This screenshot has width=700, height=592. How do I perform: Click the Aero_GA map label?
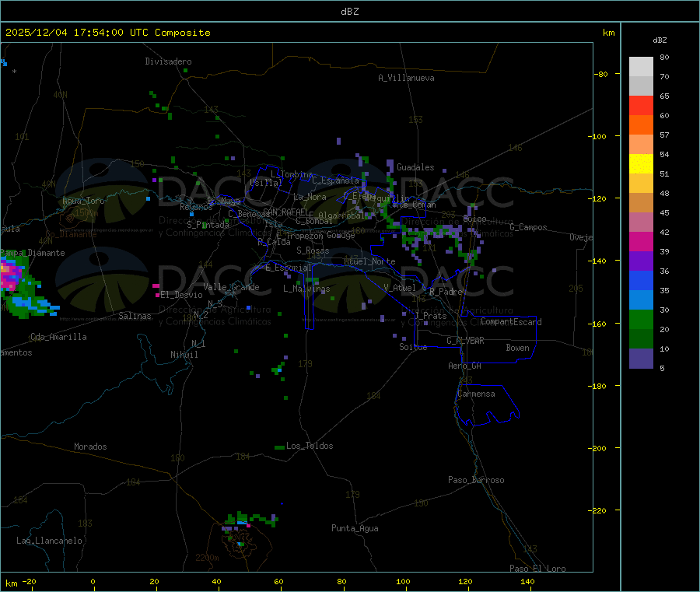[x=465, y=366]
